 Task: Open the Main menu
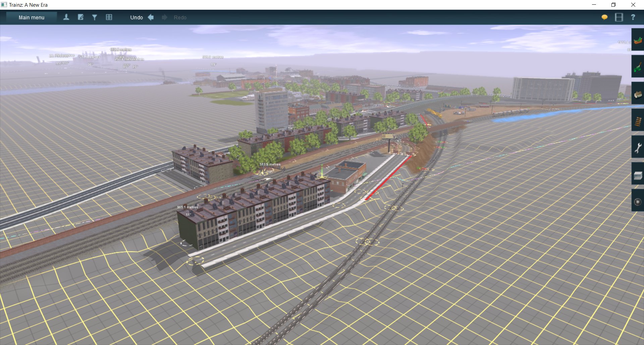[32, 17]
